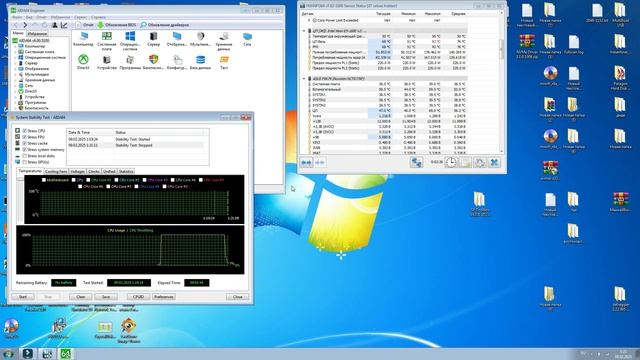Click the blue X close-sensors icon in HWiNFO

tap(494, 162)
